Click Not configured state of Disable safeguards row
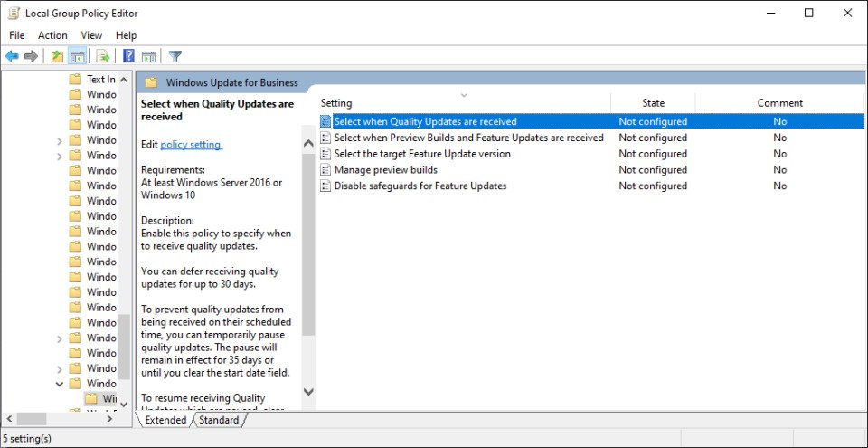Screen dimensions: 868x448 click(x=653, y=186)
